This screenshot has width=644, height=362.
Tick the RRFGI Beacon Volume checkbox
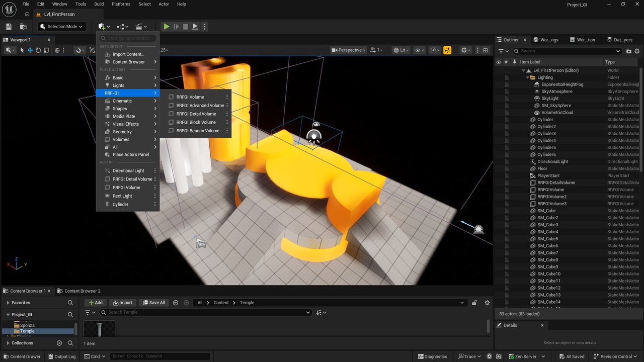171,131
